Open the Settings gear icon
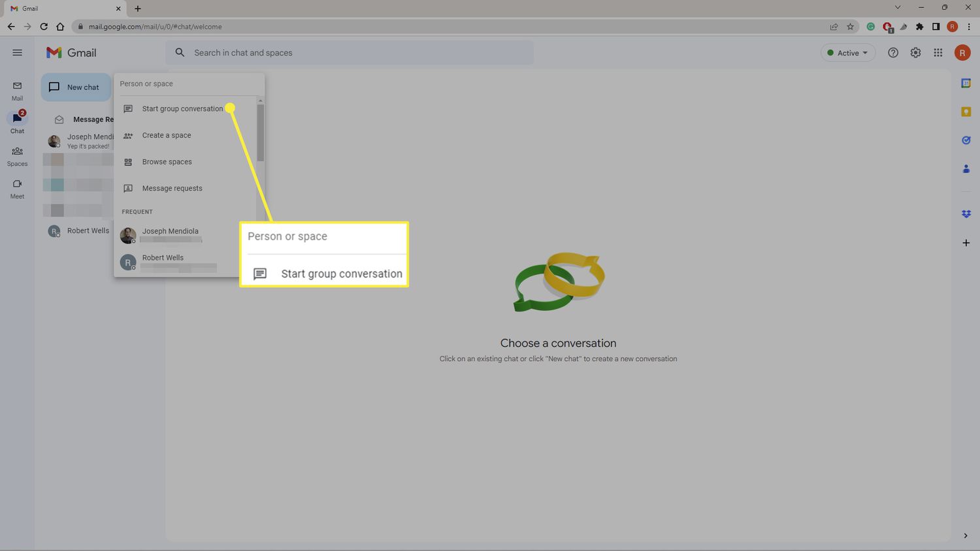 click(x=915, y=53)
